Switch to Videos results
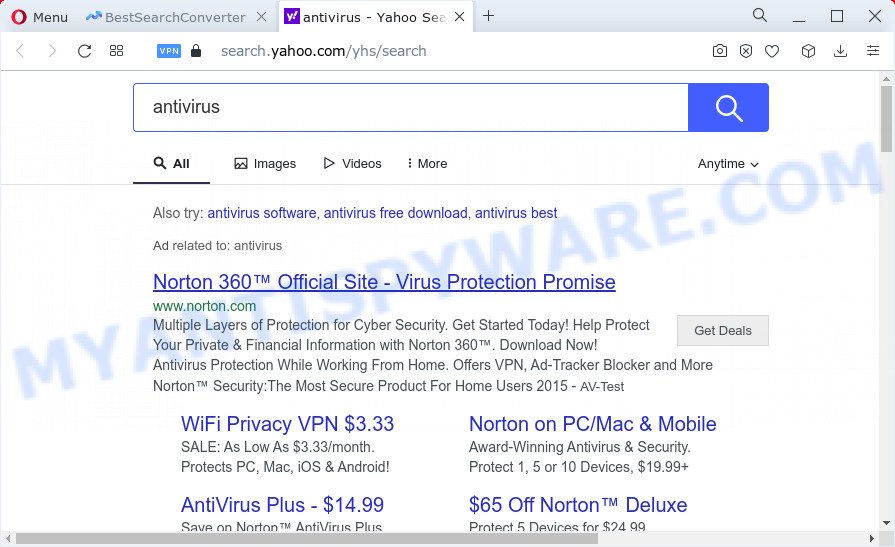The width and height of the screenshot is (895, 547). click(352, 164)
